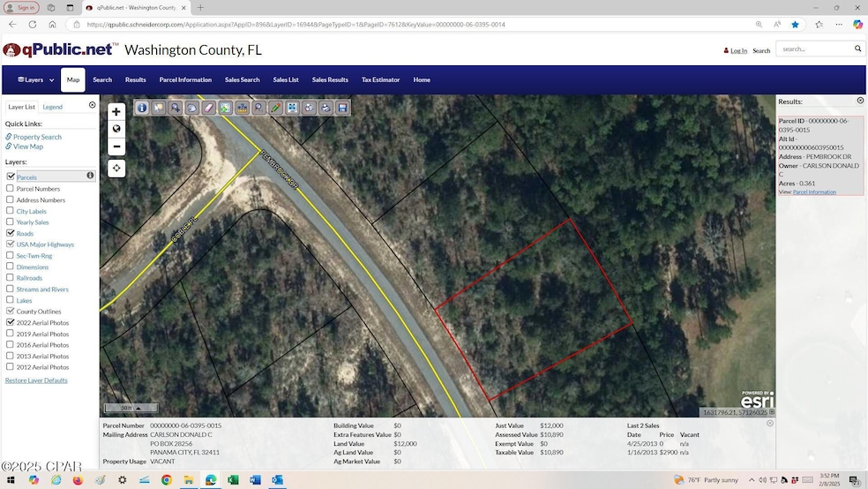
Task: Expand the scale bar units arrow
Action: tap(138, 408)
